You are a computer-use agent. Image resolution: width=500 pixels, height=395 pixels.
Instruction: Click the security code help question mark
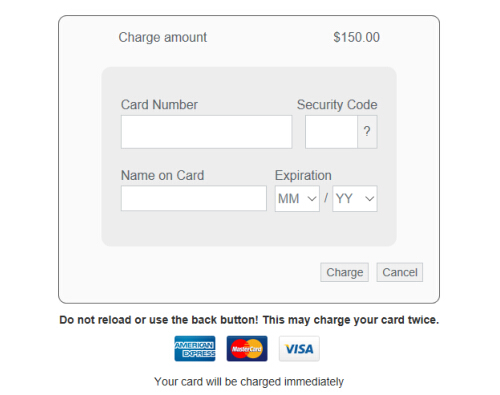pyautogui.click(x=367, y=132)
